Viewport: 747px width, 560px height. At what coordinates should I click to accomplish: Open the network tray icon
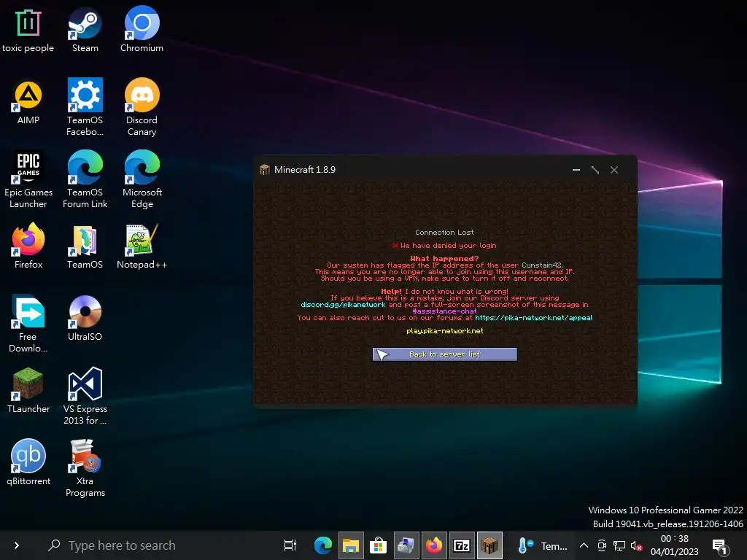pos(619,545)
